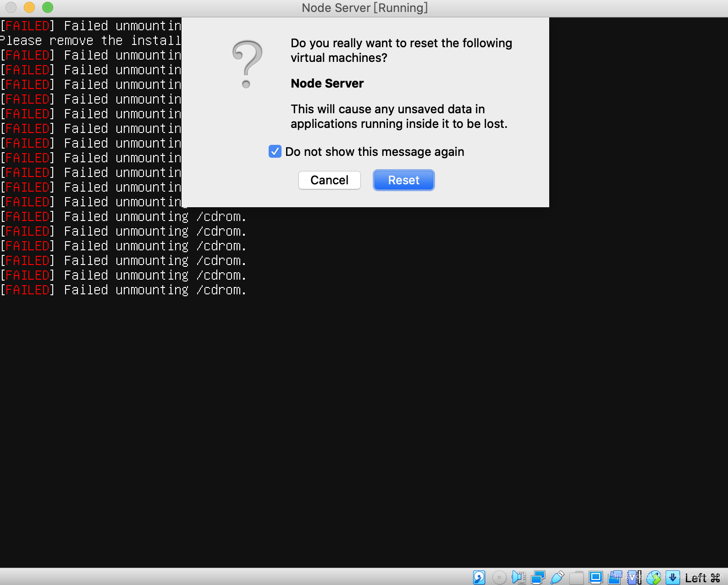The width and height of the screenshot is (728, 585).
Task: Click the bold Node Server name in dialog
Action: (x=327, y=83)
